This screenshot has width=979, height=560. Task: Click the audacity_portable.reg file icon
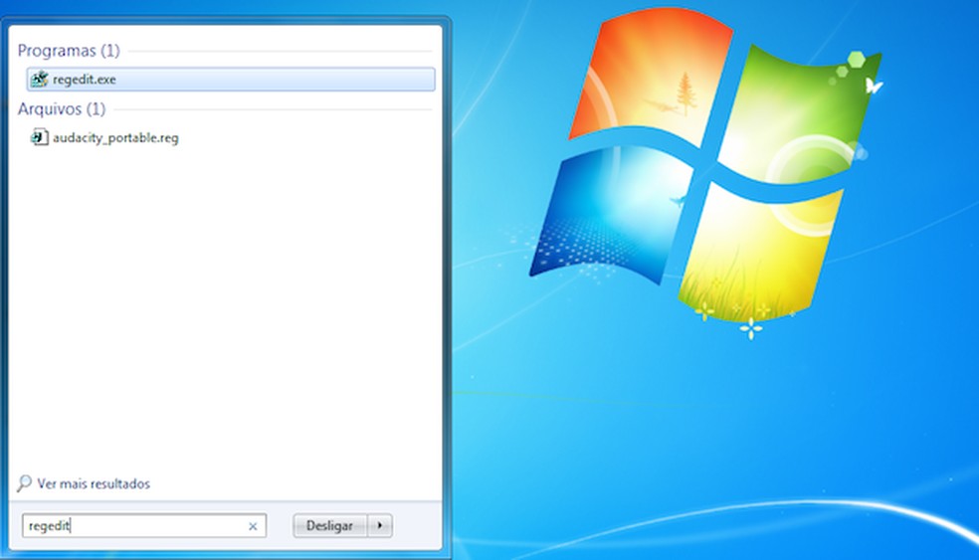pyautogui.click(x=40, y=137)
